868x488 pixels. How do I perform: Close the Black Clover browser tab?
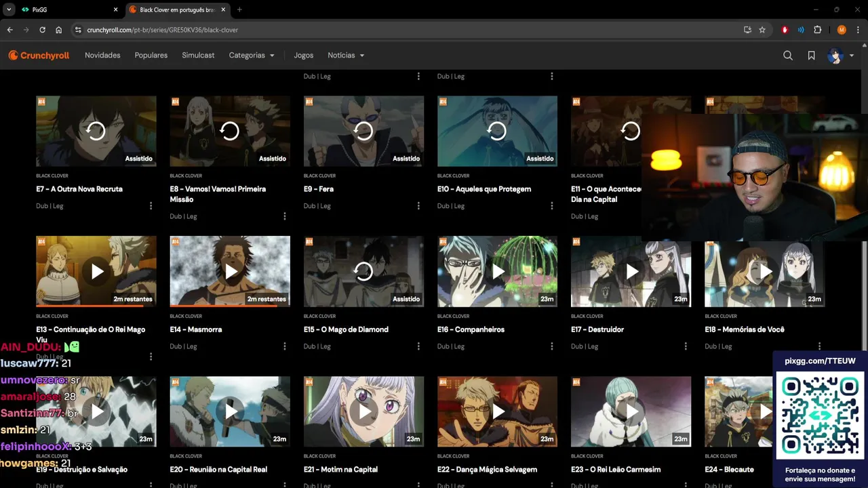(x=223, y=9)
